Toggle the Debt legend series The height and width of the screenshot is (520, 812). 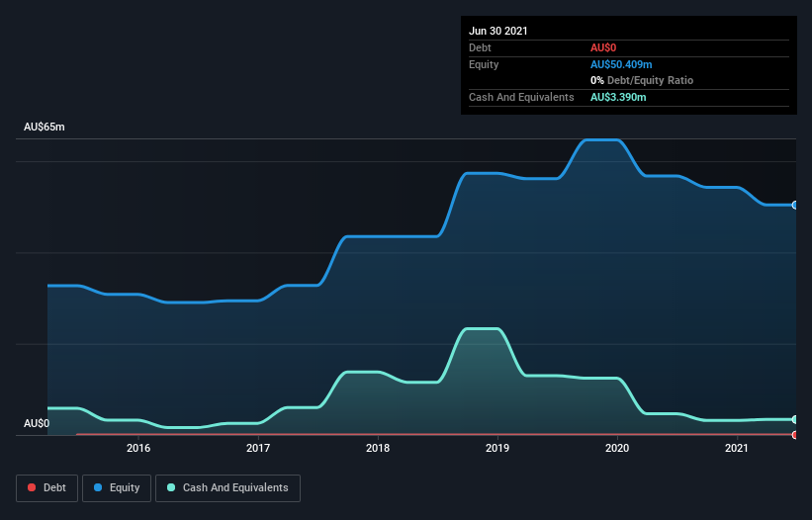[46, 488]
